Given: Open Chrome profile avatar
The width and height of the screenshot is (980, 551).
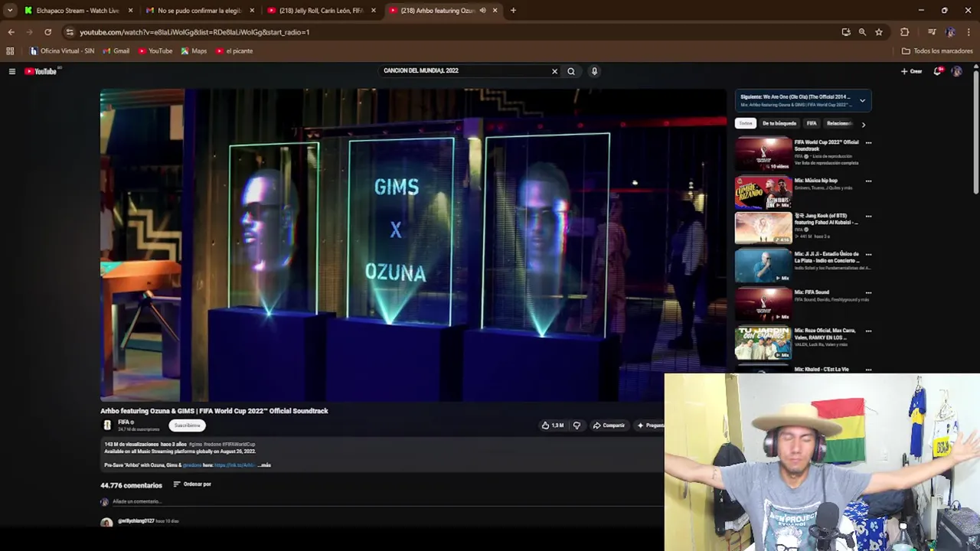Looking at the screenshot, I should (x=950, y=32).
